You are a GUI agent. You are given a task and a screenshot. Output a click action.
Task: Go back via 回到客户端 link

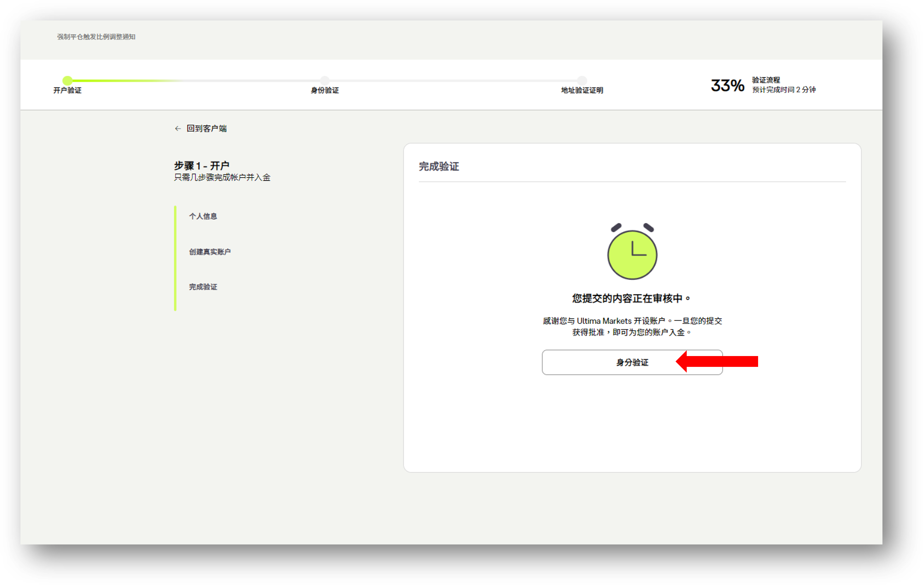[x=207, y=128]
